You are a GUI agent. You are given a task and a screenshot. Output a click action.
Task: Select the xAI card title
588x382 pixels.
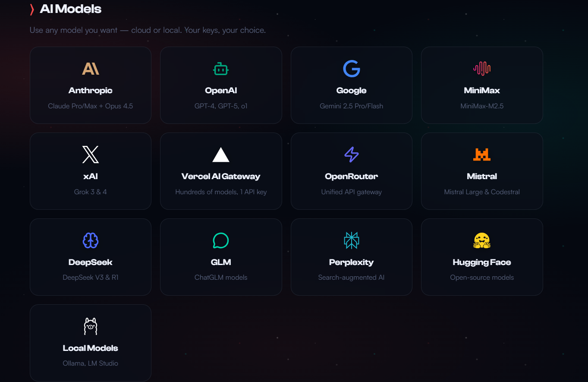[x=91, y=177]
